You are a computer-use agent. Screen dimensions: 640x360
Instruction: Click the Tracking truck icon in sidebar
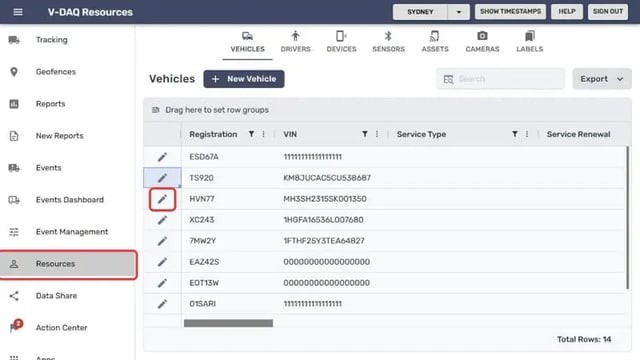click(14, 40)
